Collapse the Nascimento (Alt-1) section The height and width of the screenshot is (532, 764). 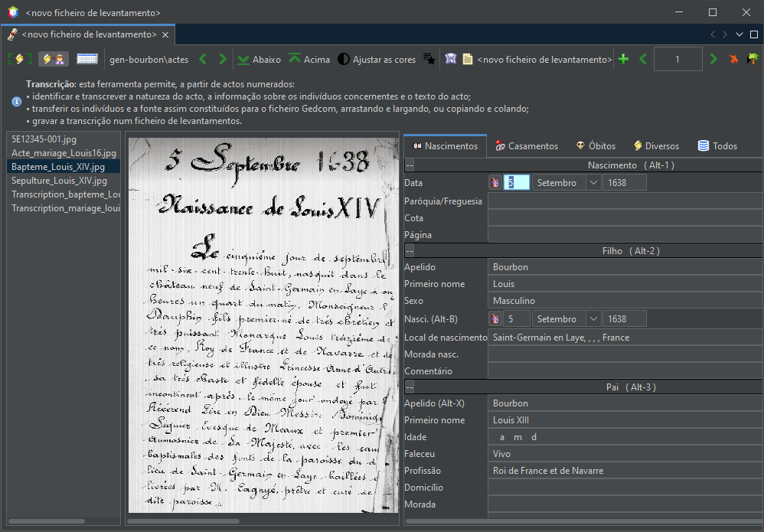[410, 165]
